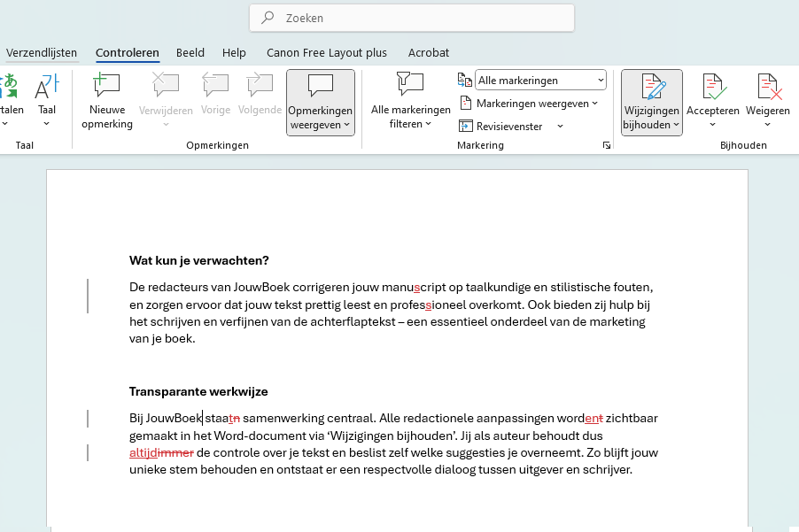Image resolution: width=799 pixels, height=532 pixels.
Task: Toggle the Opmerkingen weergeven button
Action: (x=321, y=103)
